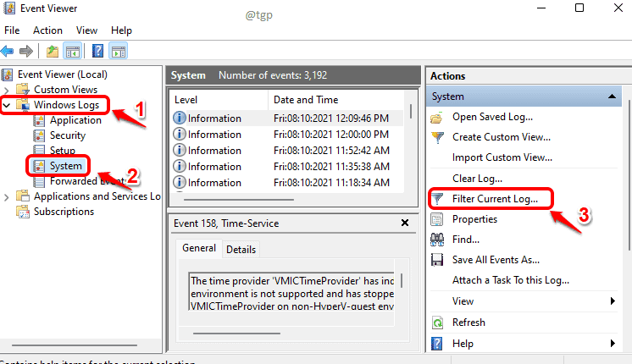
Task: Click Filter Current Log... action
Action: (495, 199)
